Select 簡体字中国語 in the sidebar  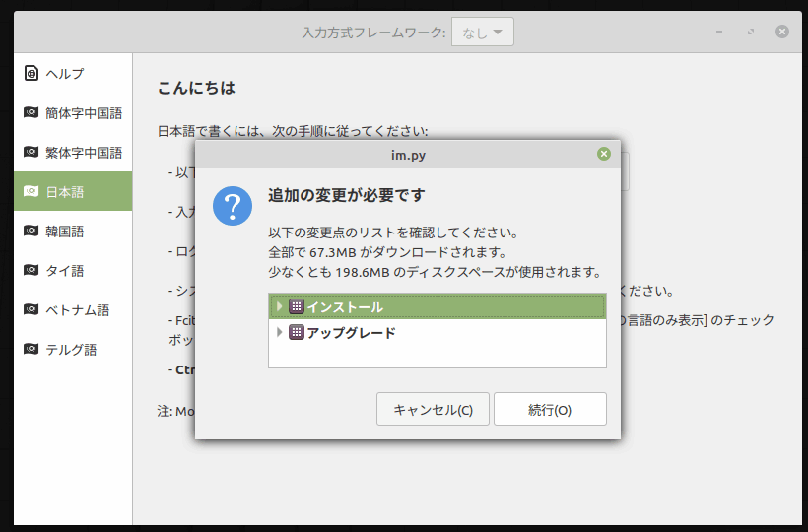point(73,112)
